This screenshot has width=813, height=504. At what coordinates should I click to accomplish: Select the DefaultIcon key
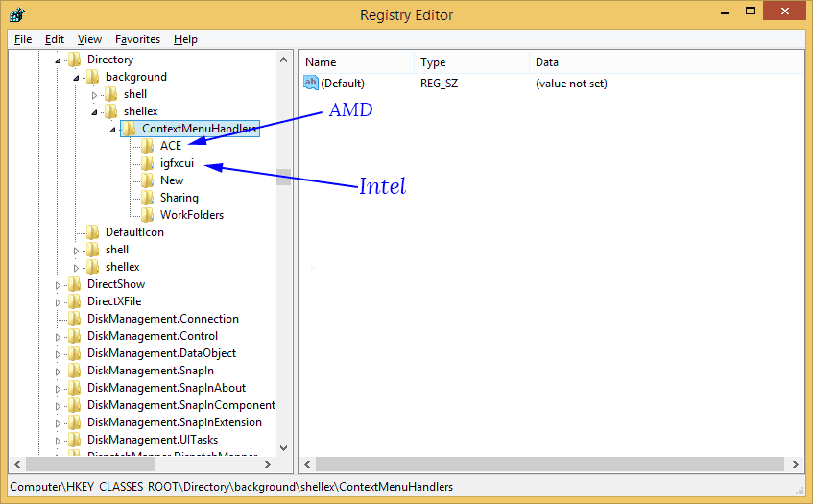[134, 231]
